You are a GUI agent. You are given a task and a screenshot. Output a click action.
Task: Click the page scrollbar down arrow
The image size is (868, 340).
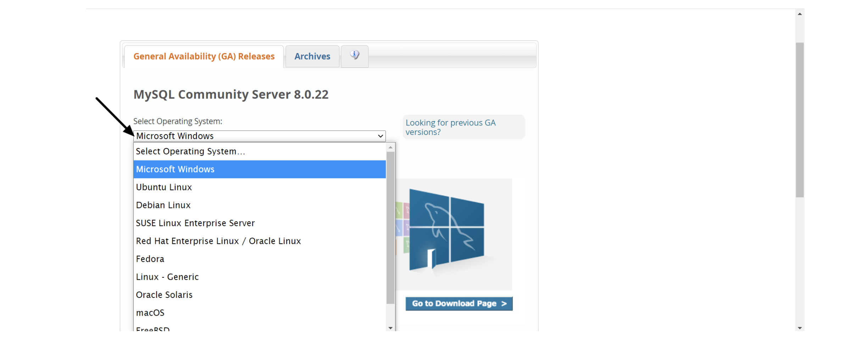(x=800, y=328)
